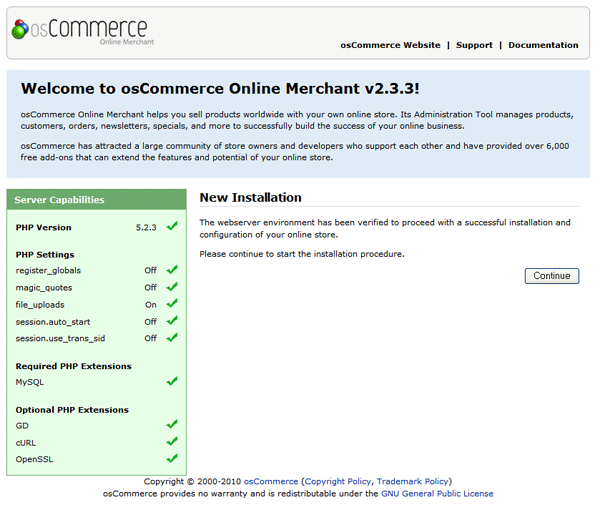This screenshot has width=600, height=505.
Task: Click the file_uploads green checkmark
Action: [172, 304]
